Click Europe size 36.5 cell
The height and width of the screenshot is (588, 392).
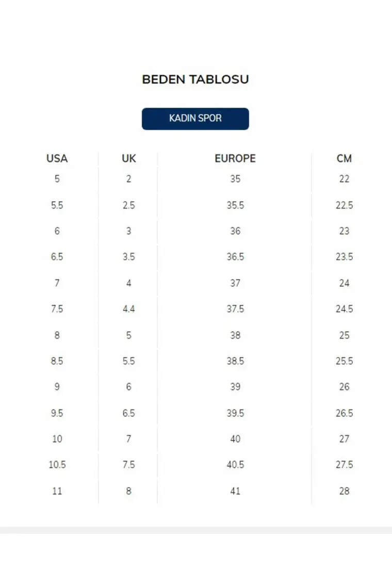click(235, 257)
